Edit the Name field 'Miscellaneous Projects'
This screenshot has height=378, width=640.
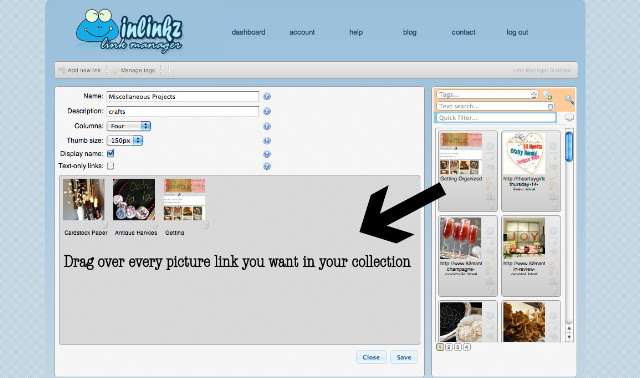pyautogui.click(x=182, y=97)
